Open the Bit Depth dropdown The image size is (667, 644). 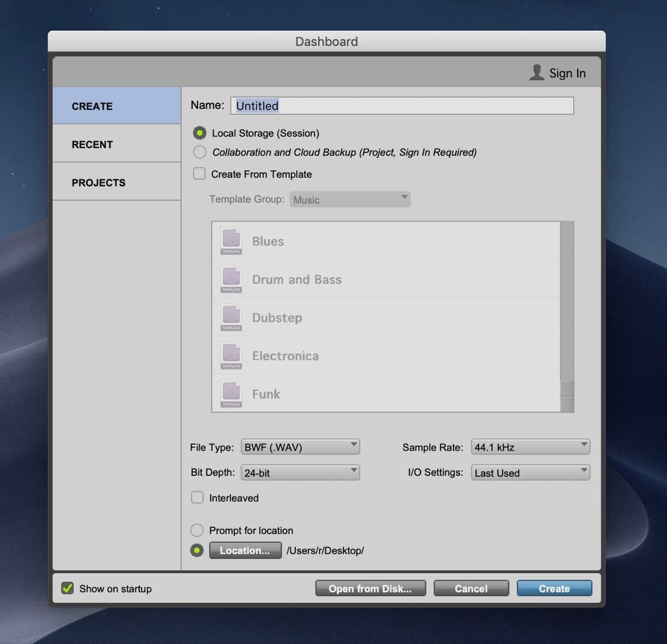pos(300,473)
